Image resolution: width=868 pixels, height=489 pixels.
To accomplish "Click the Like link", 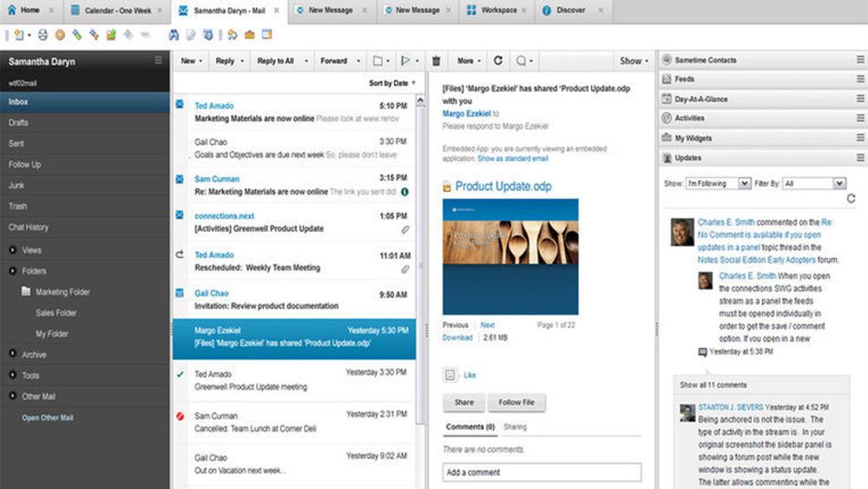I will coord(470,375).
